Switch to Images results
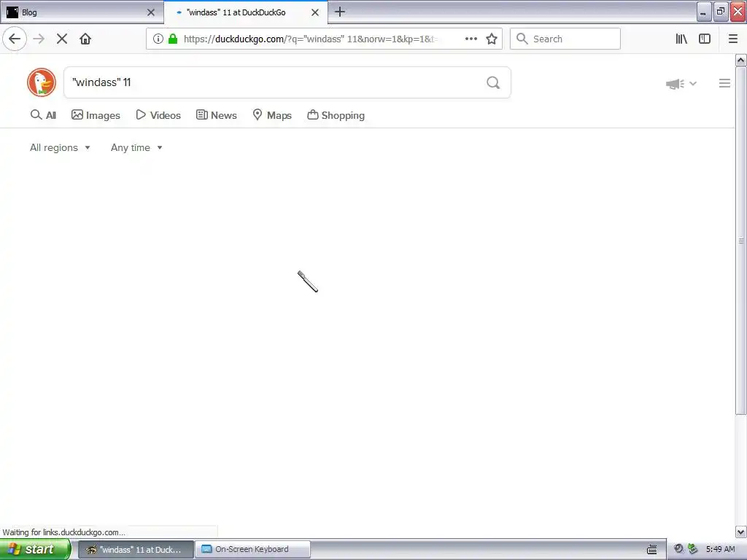The height and width of the screenshot is (560, 747). (96, 115)
